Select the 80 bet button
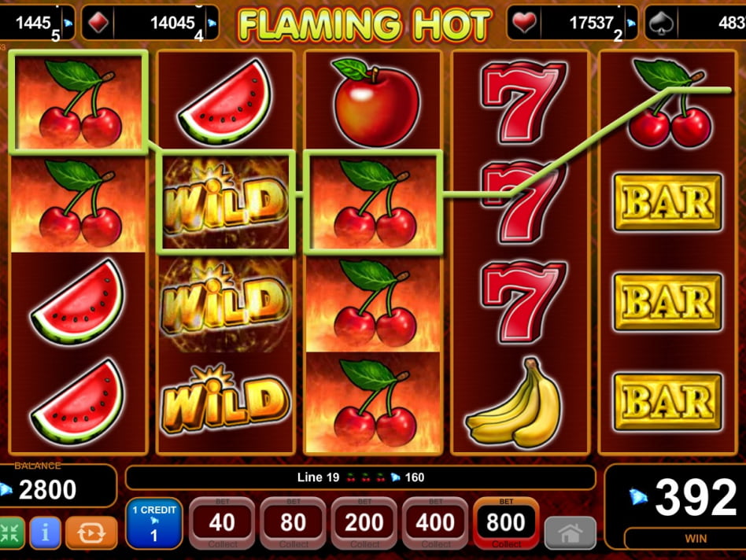Screen dimensions: 746x560 point(293,523)
